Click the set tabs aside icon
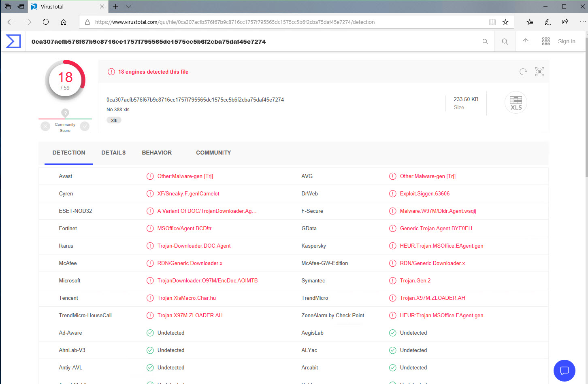Screen dimensions: 588x384 (21, 6)
